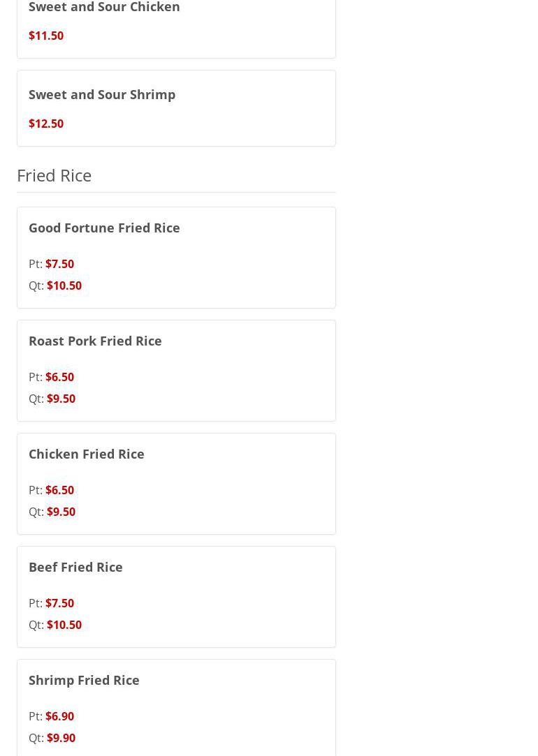Click the $12.50 Sweet and Sour Shrimp price
This screenshot has height=756, width=538.
[x=46, y=124]
